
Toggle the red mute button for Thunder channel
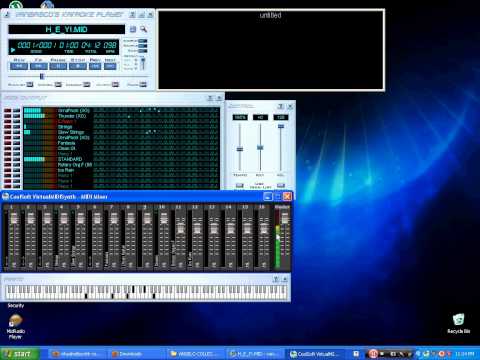pos(8,116)
